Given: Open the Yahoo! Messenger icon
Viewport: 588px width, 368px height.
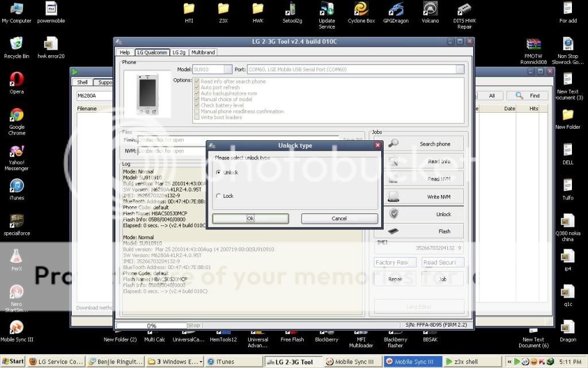Looking at the screenshot, I should 17,158.
